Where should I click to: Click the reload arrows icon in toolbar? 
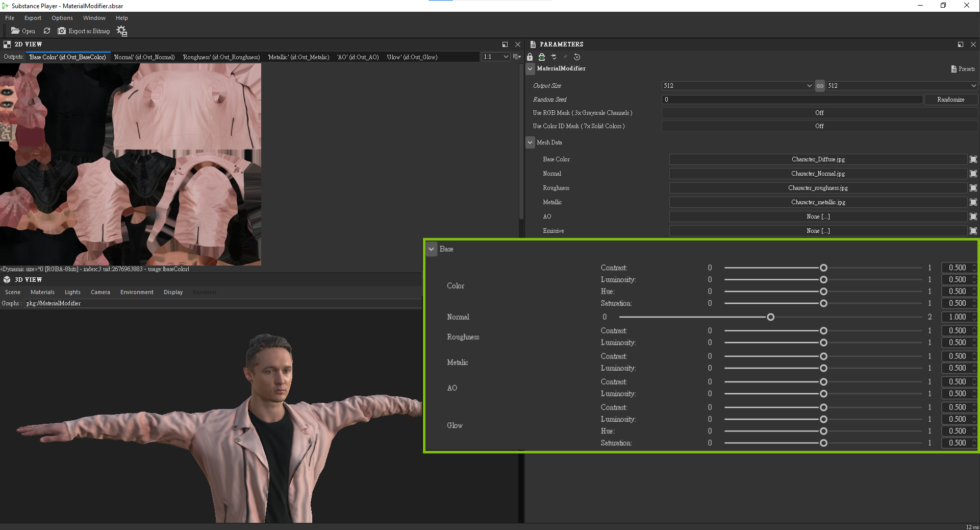click(47, 31)
